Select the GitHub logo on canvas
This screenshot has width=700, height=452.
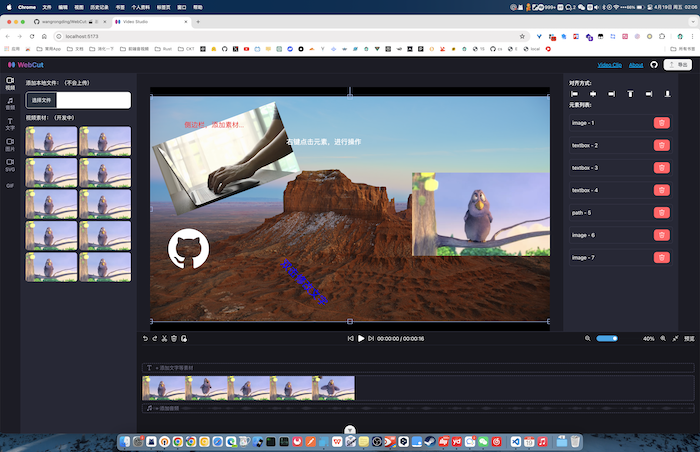point(188,249)
